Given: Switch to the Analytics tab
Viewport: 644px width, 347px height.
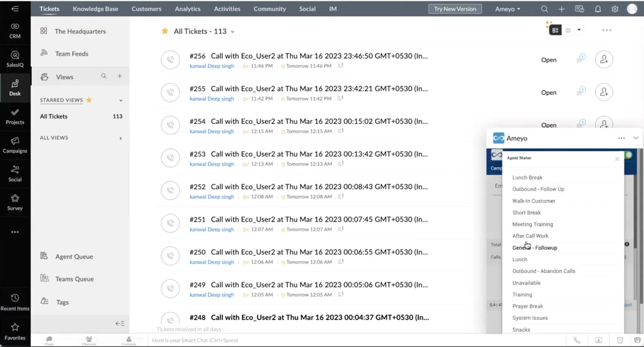Looking at the screenshot, I should pyautogui.click(x=188, y=9).
